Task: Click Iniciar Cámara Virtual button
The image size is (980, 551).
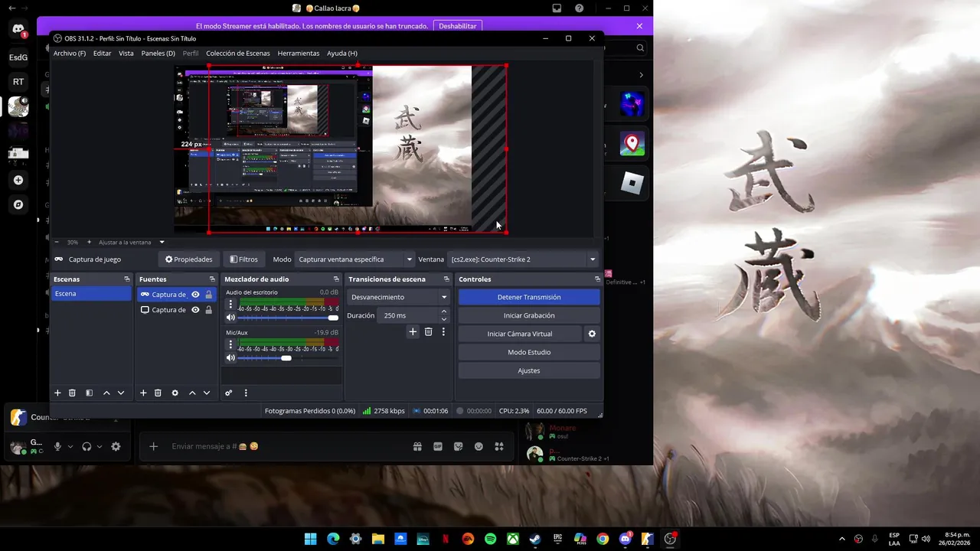Action: tap(520, 334)
